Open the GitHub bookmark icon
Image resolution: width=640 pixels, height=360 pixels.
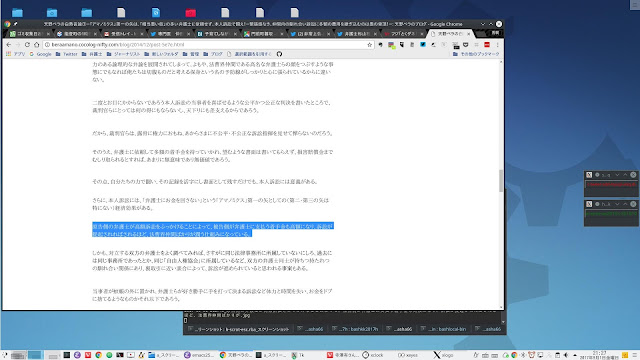pyautogui.click(x=279, y=54)
